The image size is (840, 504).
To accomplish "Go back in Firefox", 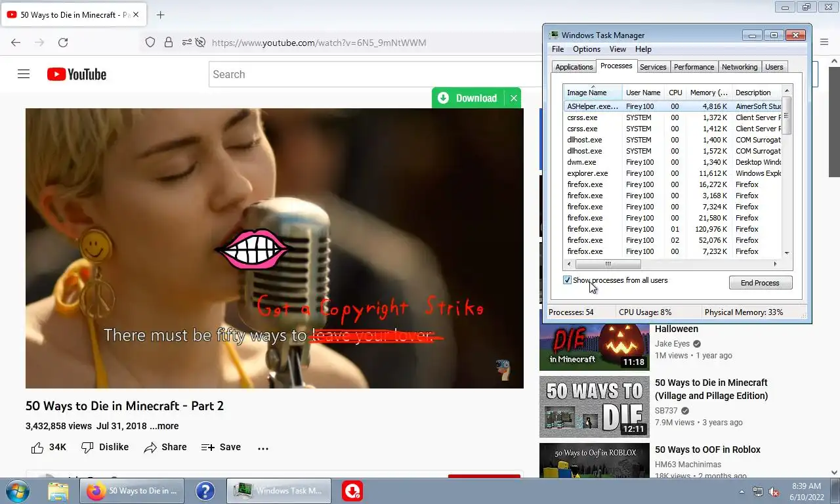I will (16, 42).
